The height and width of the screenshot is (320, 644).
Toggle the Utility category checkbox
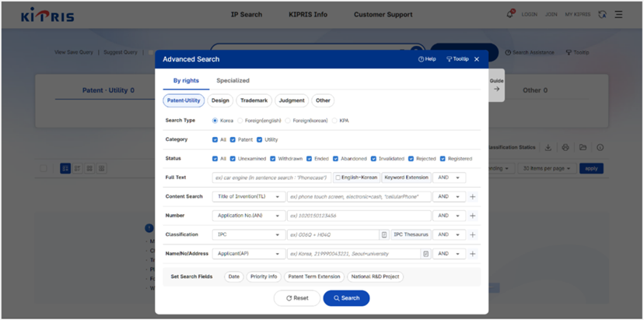pyautogui.click(x=260, y=139)
